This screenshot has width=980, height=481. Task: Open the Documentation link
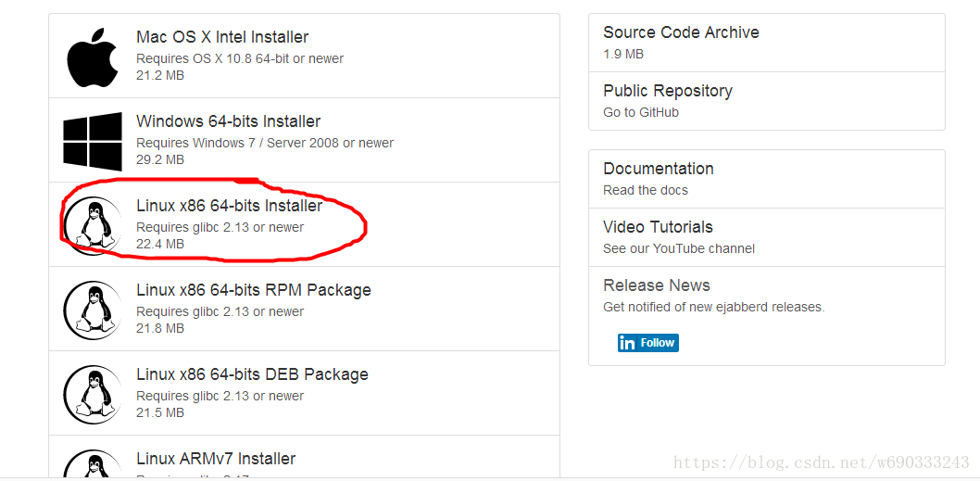click(659, 169)
